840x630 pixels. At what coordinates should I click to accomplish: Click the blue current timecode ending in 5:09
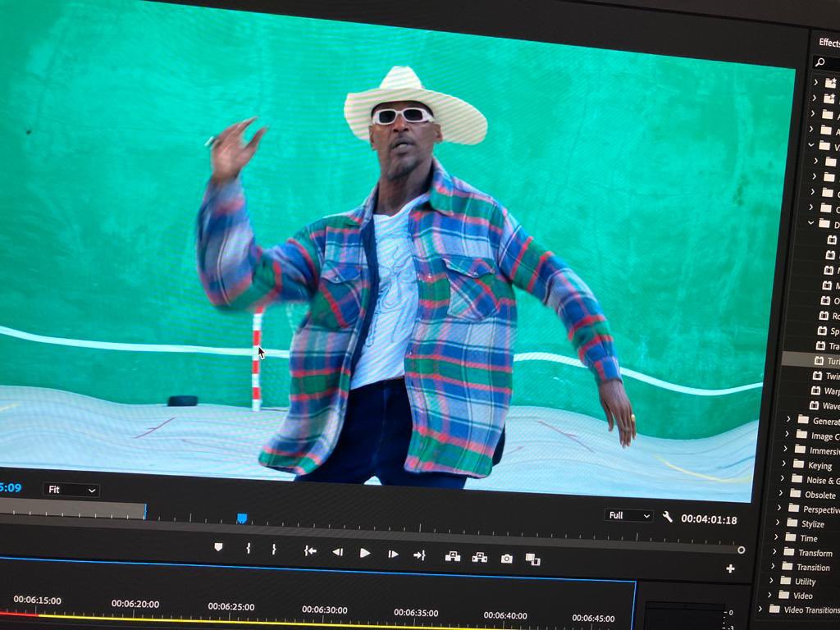point(10,487)
